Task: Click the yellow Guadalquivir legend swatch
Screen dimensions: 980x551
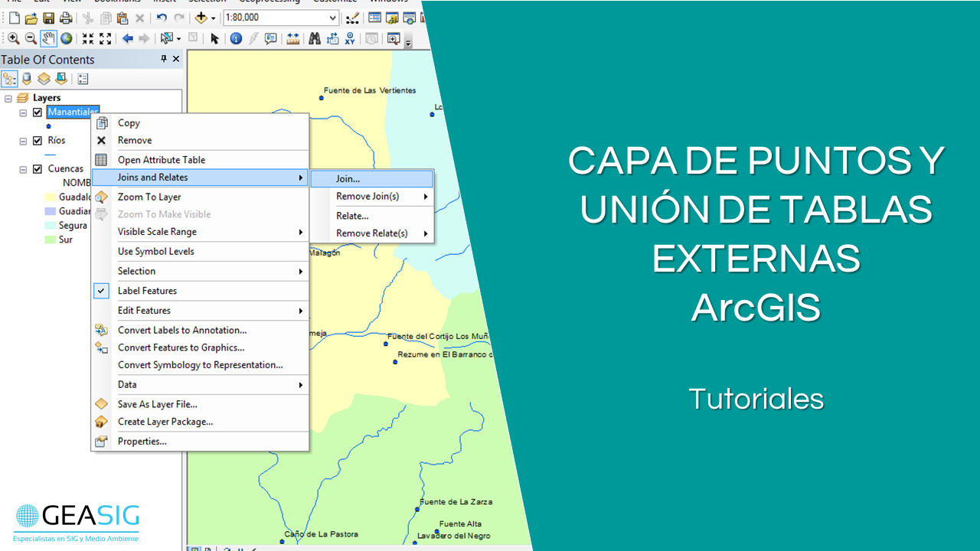Action: (x=52, y=197)
